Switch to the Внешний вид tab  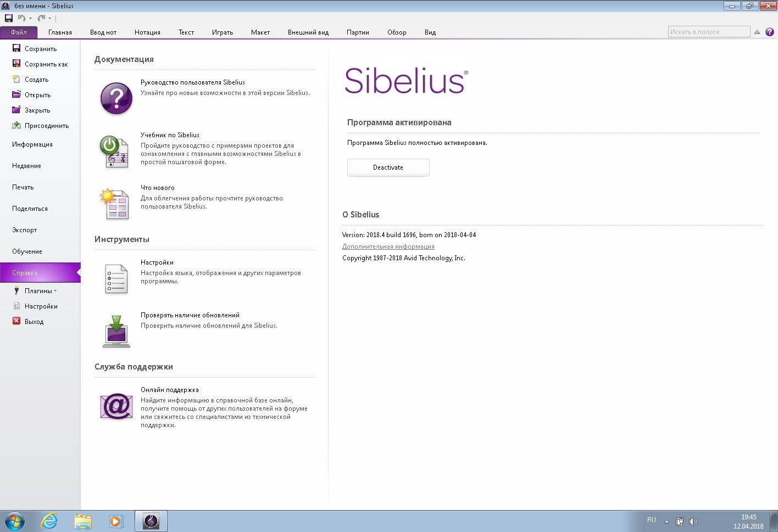pyautogui.click(x=308, y=32)
